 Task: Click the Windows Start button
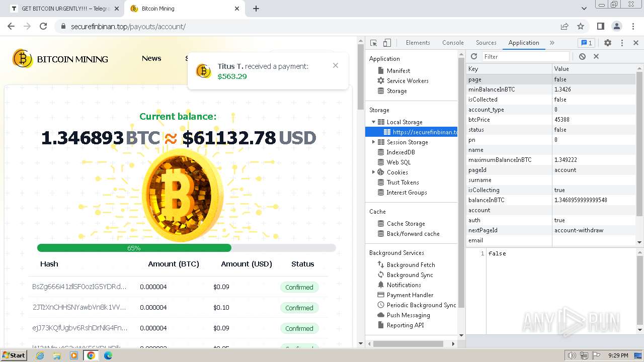click(14, 355)
